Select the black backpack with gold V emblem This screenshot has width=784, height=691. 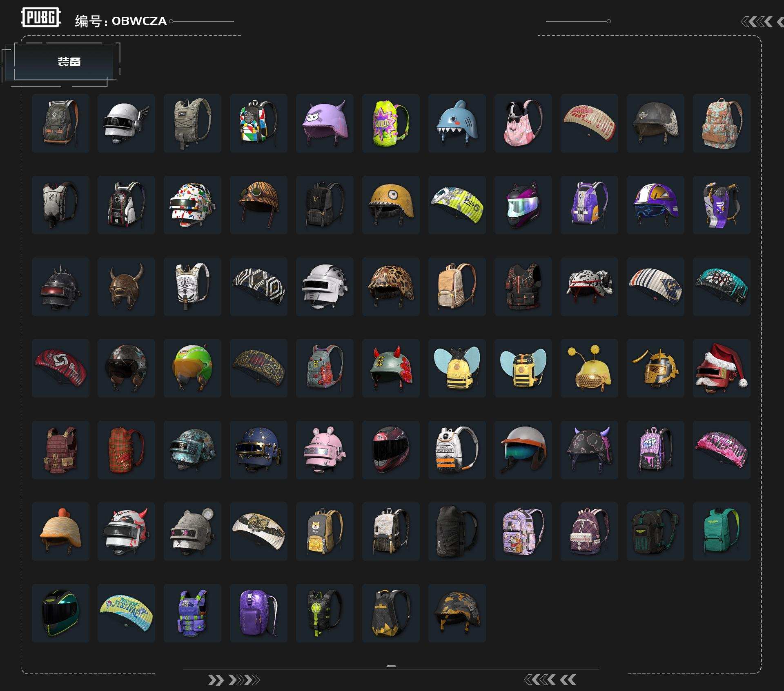325,205
